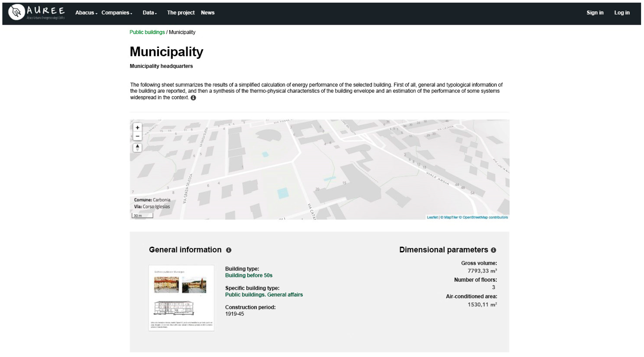This screenshot has width=644, height=357.
Task: Open info icon after description paragraph
Action: pos(193,98)
